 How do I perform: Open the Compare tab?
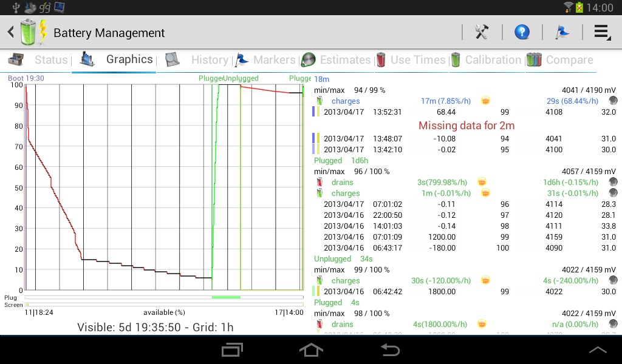560,60
